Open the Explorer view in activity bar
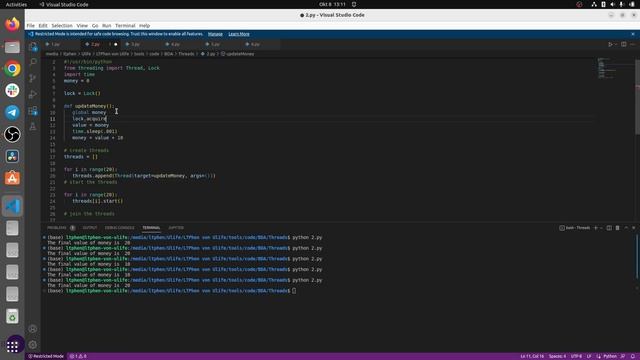640x360 pixels. (x=33, y=47)
